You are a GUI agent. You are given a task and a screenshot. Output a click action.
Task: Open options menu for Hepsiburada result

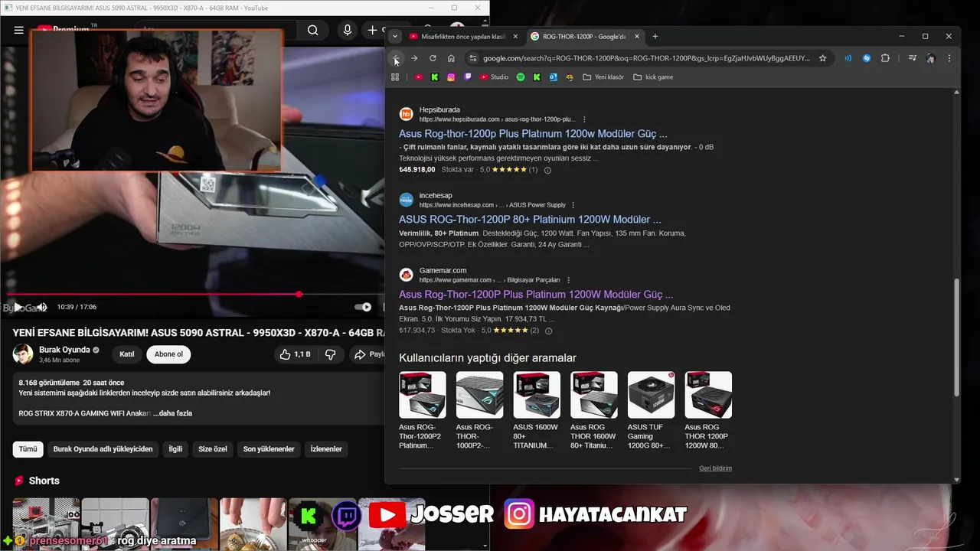[584, 119]
